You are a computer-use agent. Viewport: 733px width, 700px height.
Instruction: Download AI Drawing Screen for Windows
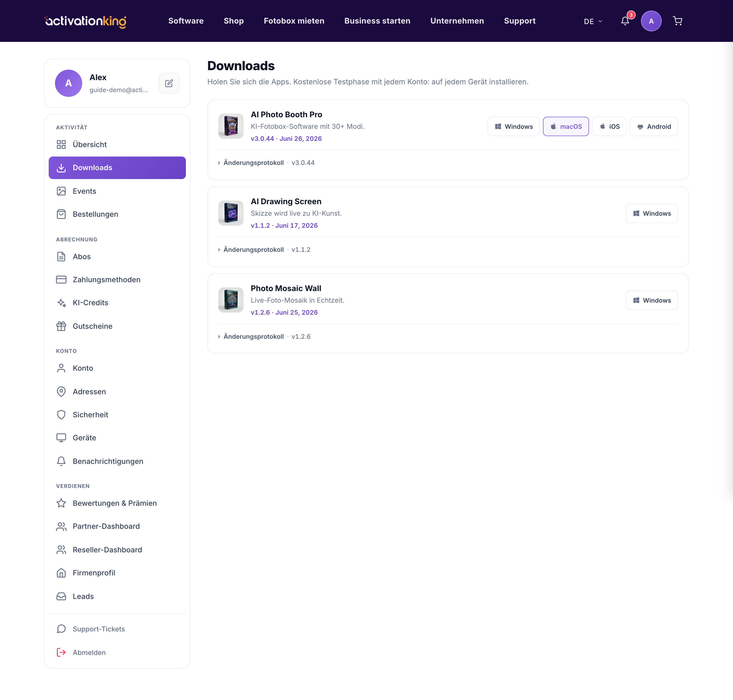pos(652,213)
